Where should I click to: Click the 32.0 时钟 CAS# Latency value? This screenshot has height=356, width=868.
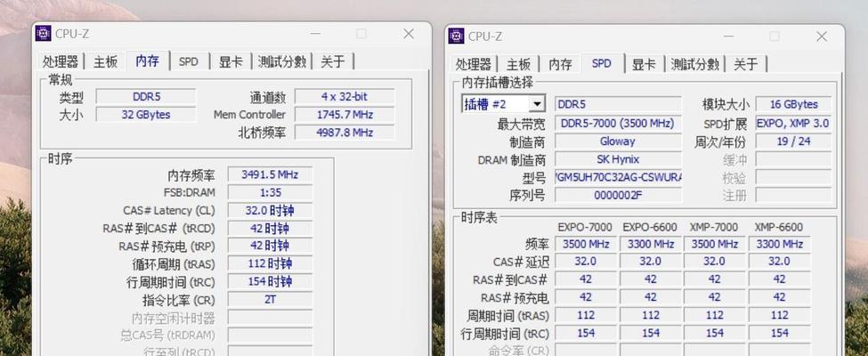click(270, 210)
